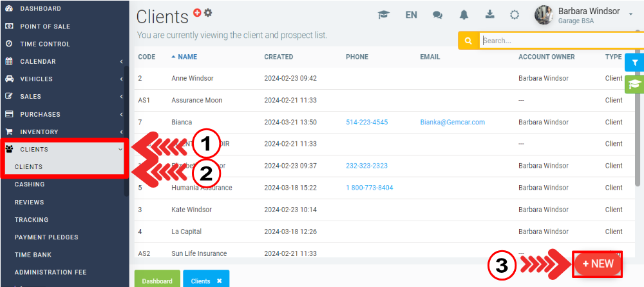
Task: Open Point of Sale from sidebar
Action: coord(45,26)
